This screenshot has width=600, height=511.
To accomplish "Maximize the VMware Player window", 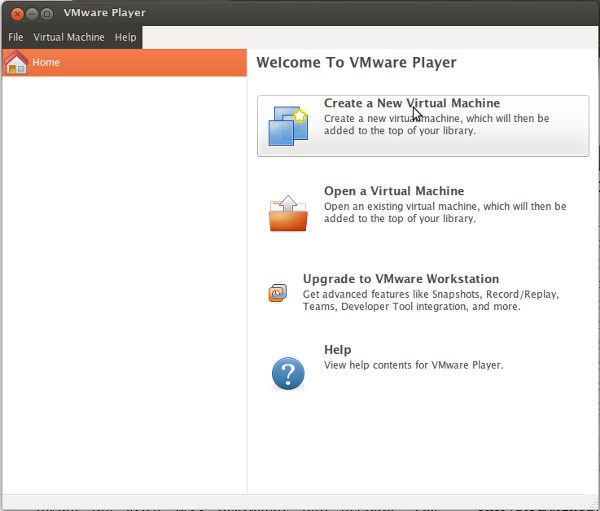I will click(47, 13).
